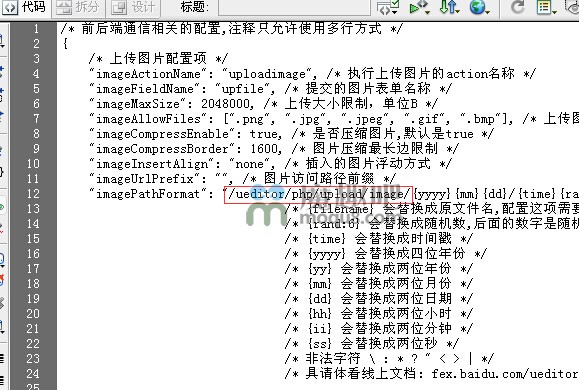579x390 pixels.
Task: Click the "uploadimage" value text
Action: click(267, 74)
